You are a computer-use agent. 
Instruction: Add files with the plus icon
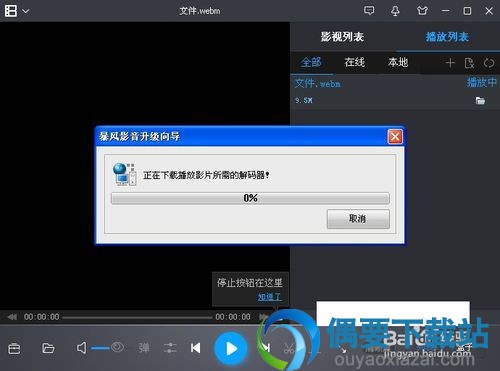point(450,63)
